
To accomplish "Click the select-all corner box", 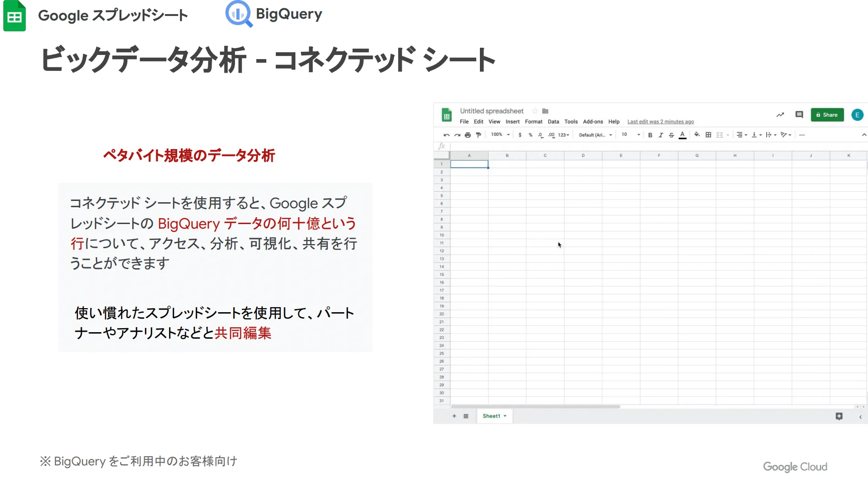I will (442, 155).
